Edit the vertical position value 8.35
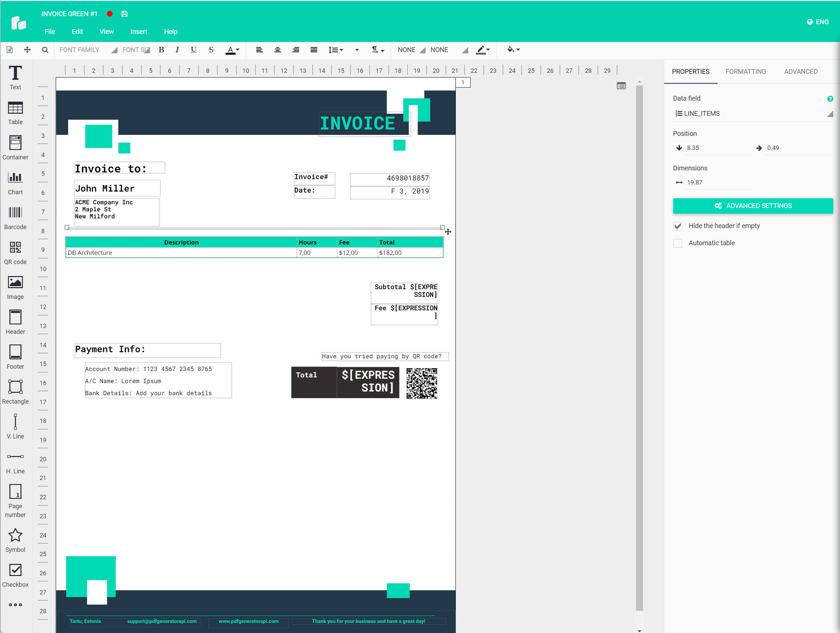 (713, 148)
